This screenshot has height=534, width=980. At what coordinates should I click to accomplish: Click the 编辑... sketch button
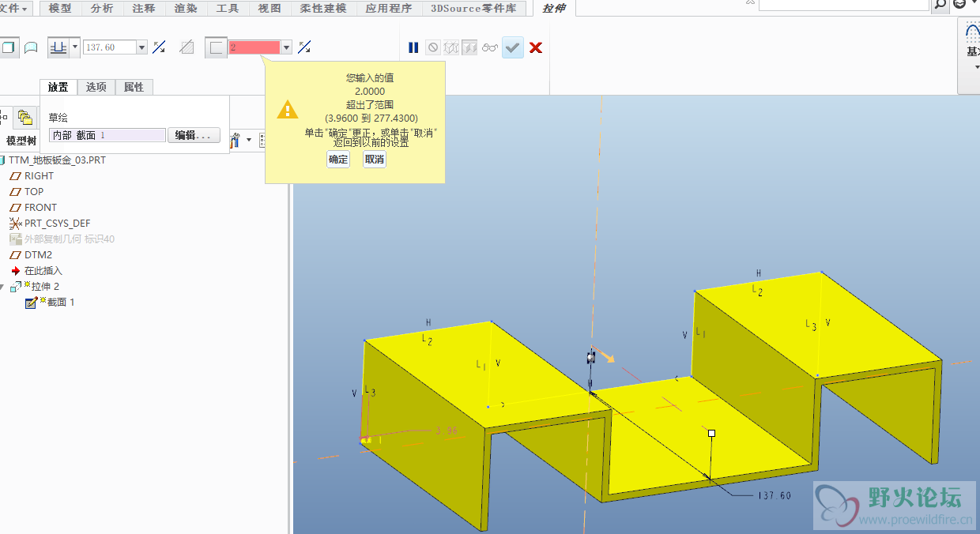[x=194, y=135]
